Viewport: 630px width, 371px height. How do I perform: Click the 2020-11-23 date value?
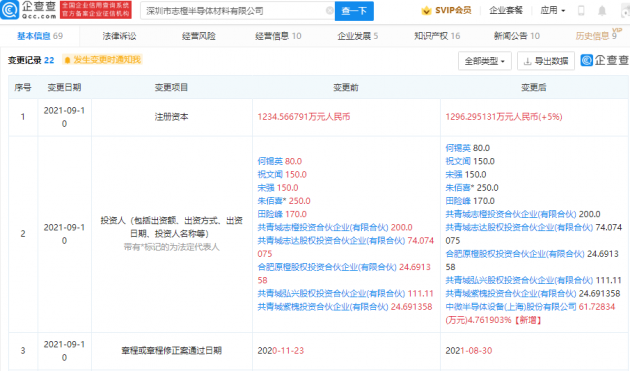[x=280, y=351]
